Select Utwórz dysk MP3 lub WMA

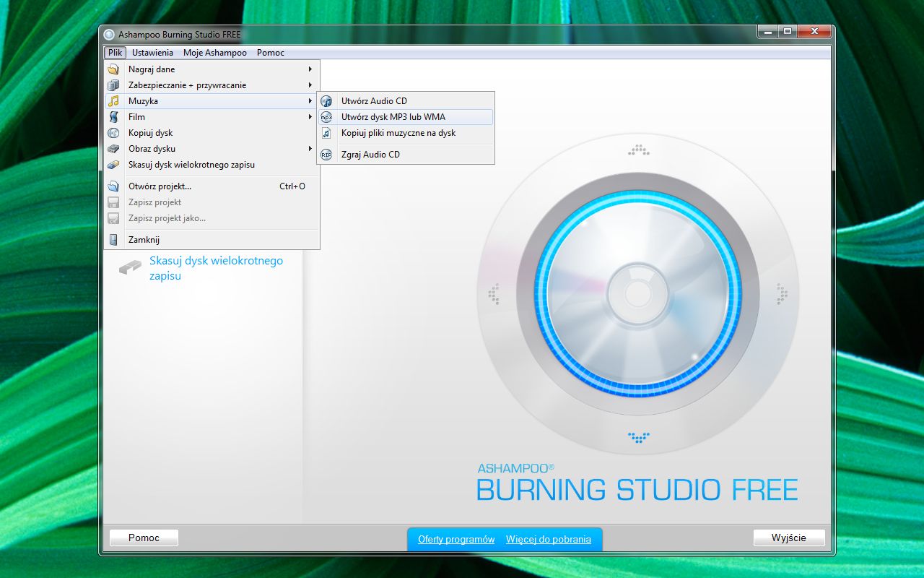(406, 117)
